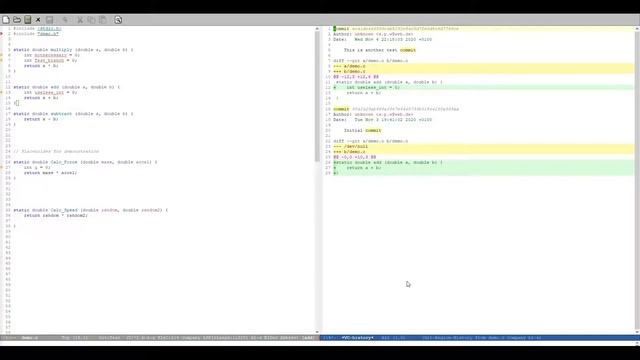The width and height of the screenshot is (640, 360).
Task: Click the second commit hash in VC-history
Action: pyautogui.click(x=405, y=109)
